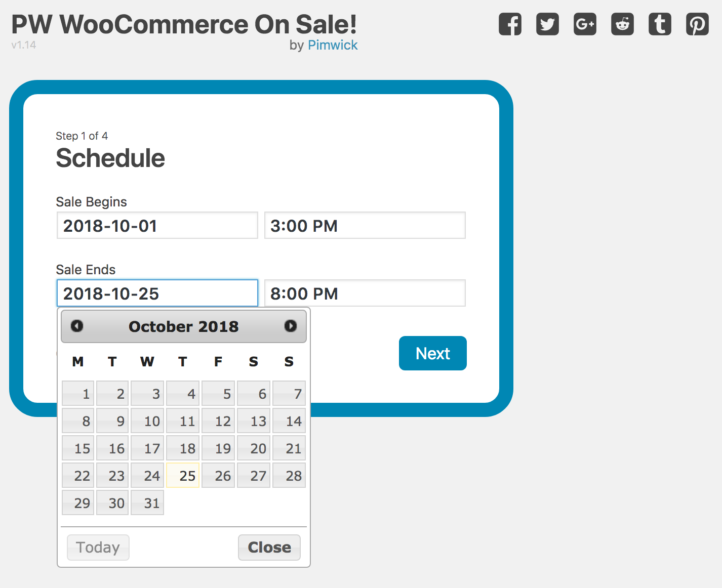Go to next month in calendar
Screen dimensions: 722x588
[291, 326]
